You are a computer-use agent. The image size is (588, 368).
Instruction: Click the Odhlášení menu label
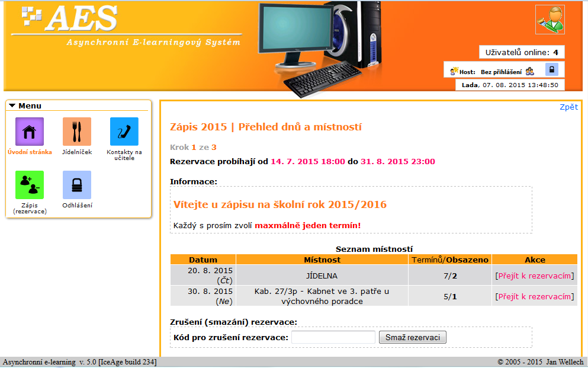77,205
